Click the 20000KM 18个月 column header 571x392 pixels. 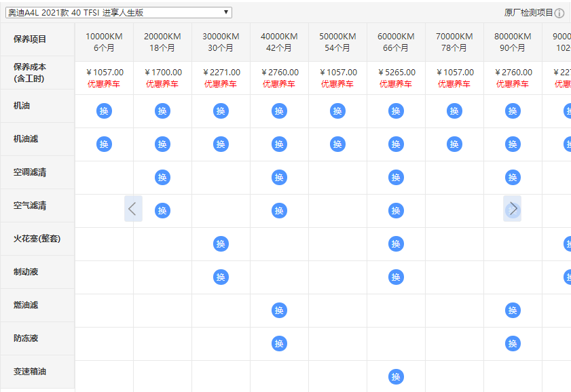click(x=162, y=42)
